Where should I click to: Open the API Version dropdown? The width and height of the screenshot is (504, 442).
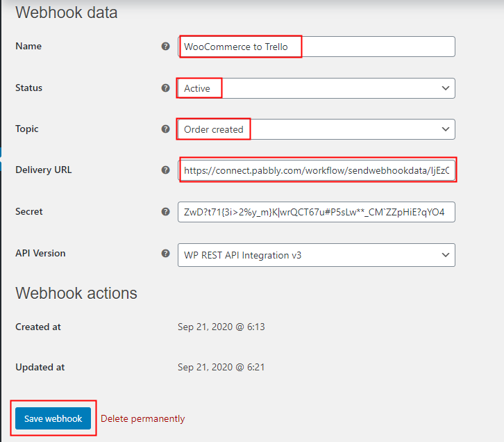click(x=317, y=255)
